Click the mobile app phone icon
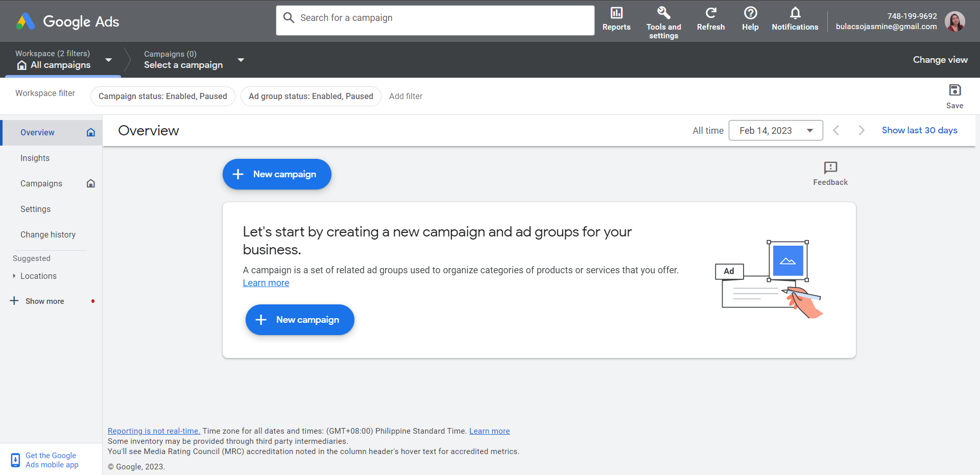 pyautogui.click(x=15, y=460)
